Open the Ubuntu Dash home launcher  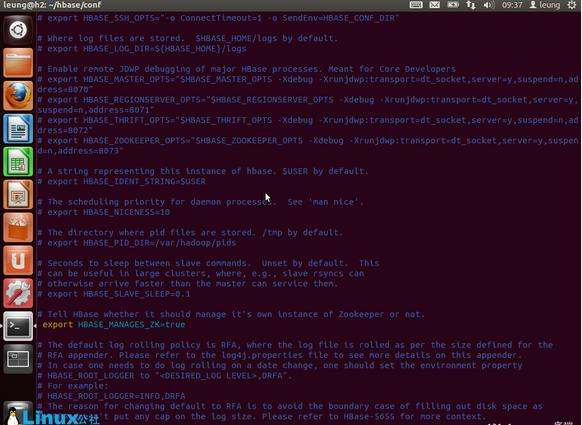tap(18, 30)
